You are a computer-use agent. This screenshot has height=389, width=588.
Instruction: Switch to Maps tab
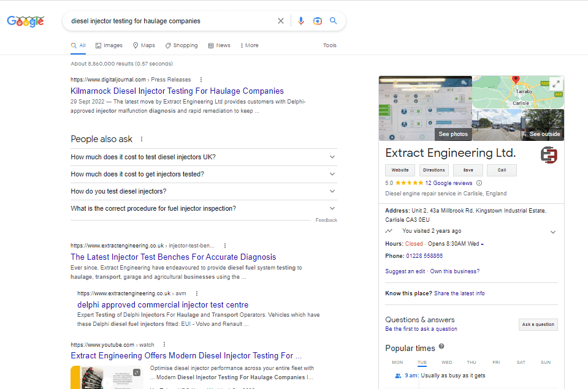144,45
